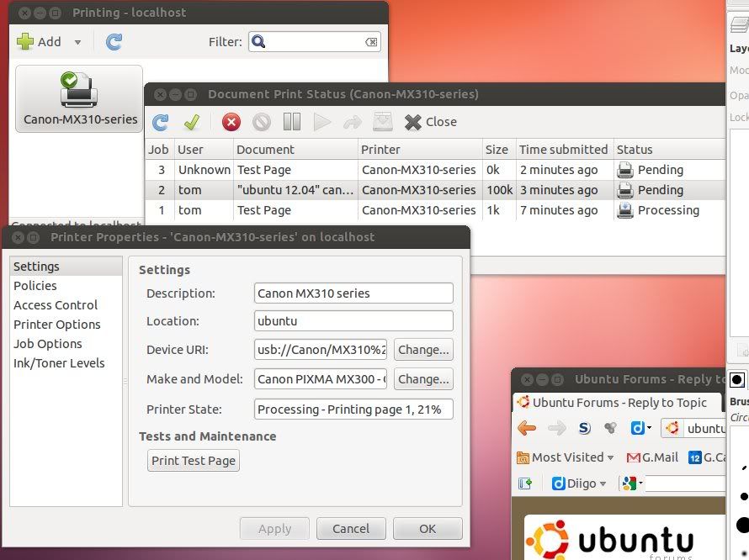This screenshot has width=749, height=560.
Task: Click the Make and Model text field
Action: (x=321, y=379)
